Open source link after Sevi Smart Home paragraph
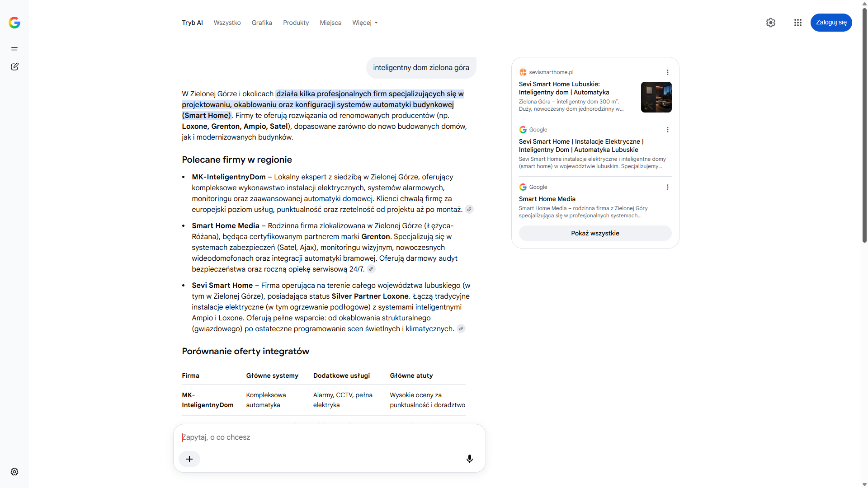Image resolution: width=868 pixels, height=488 pixels. pos(461,328)
